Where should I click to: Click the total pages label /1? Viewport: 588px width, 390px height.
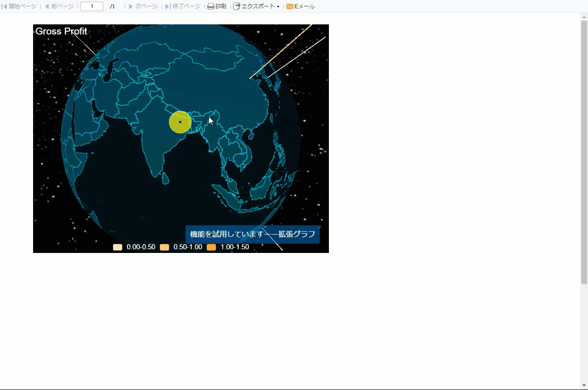(113, 6)
